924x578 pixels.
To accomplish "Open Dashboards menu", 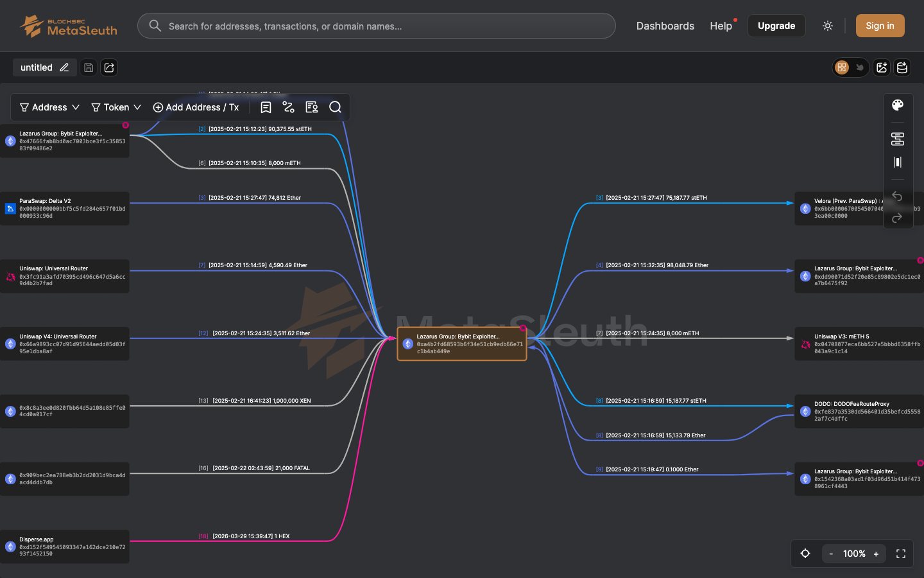I will point(665,26).
